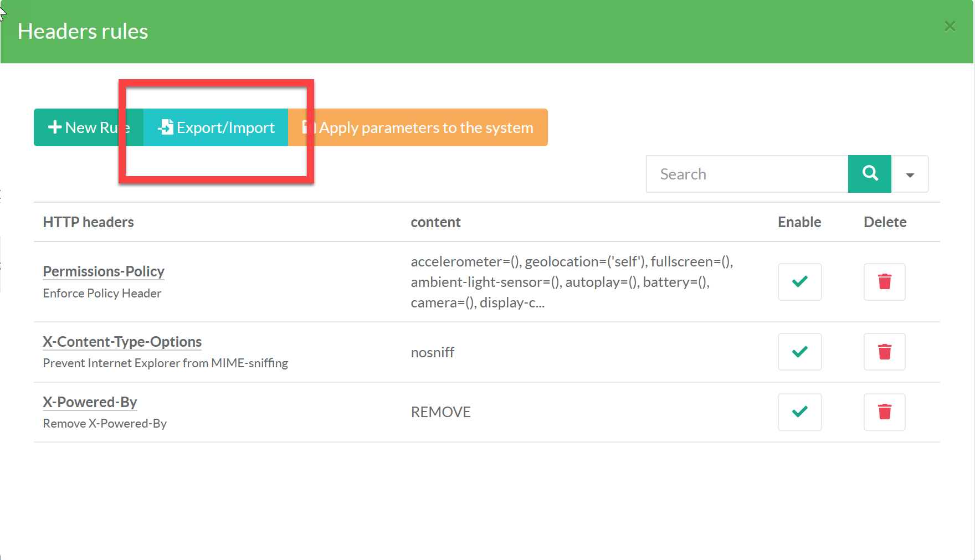Screen dimensions: 975x560
Task: Toggle enable checkmark for X-Powered-By
Action: (x=799, y=412)
